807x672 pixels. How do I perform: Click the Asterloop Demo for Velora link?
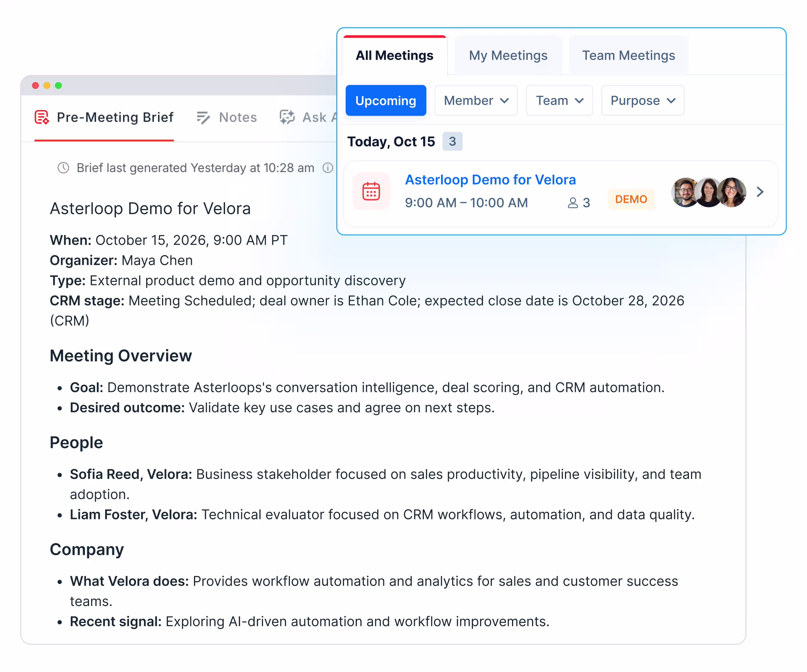coord(490,180)
